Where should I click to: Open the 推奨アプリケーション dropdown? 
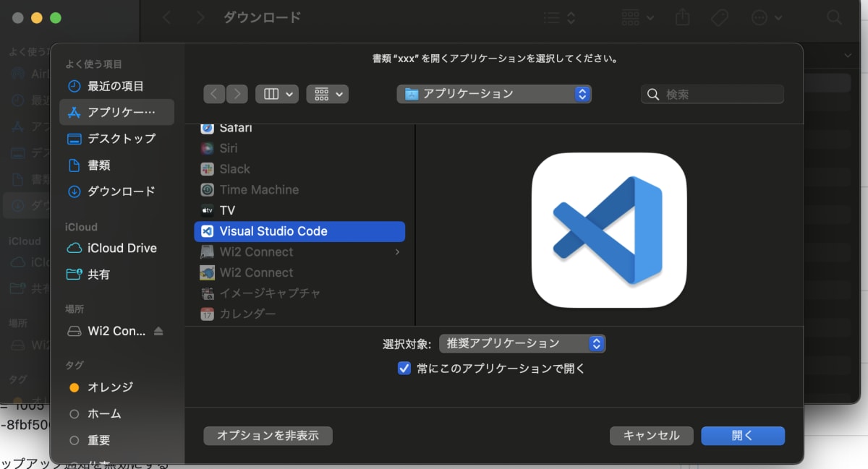pos(522,344)
